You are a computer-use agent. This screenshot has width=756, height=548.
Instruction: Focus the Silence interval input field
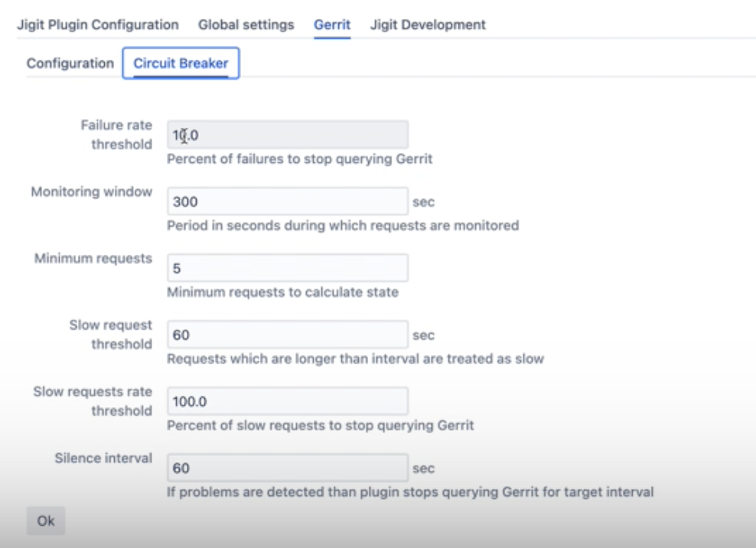tap(287, 468)
